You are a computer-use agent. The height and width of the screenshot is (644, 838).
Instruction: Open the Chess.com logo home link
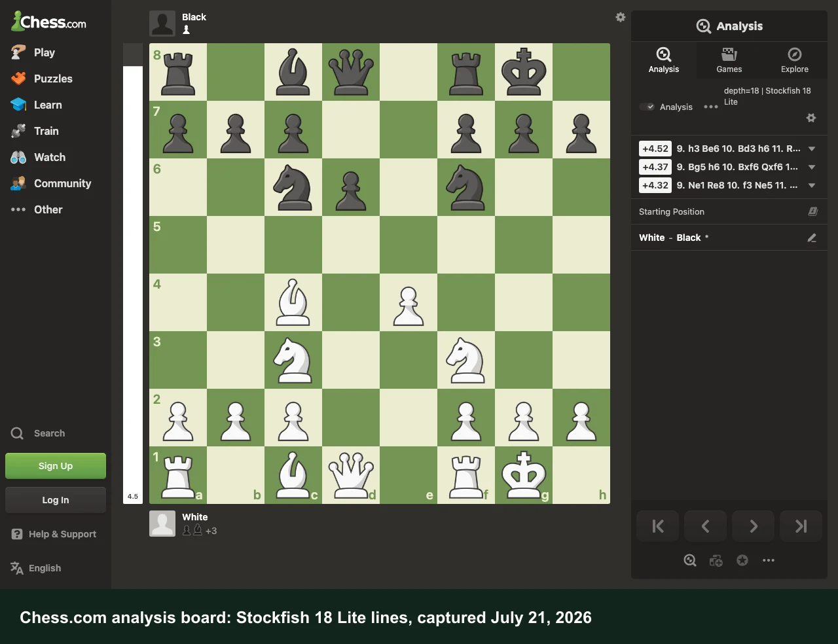49,22
